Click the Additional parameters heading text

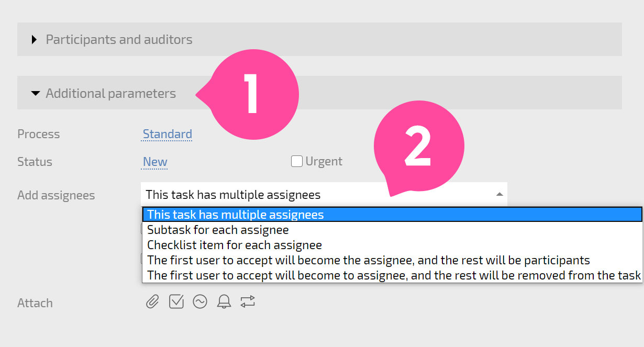point(111,93)
